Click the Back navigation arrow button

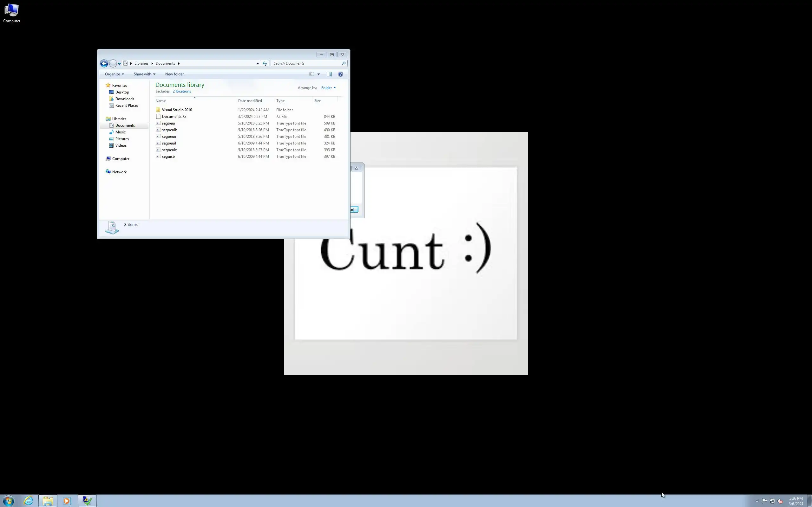[104, 63]
